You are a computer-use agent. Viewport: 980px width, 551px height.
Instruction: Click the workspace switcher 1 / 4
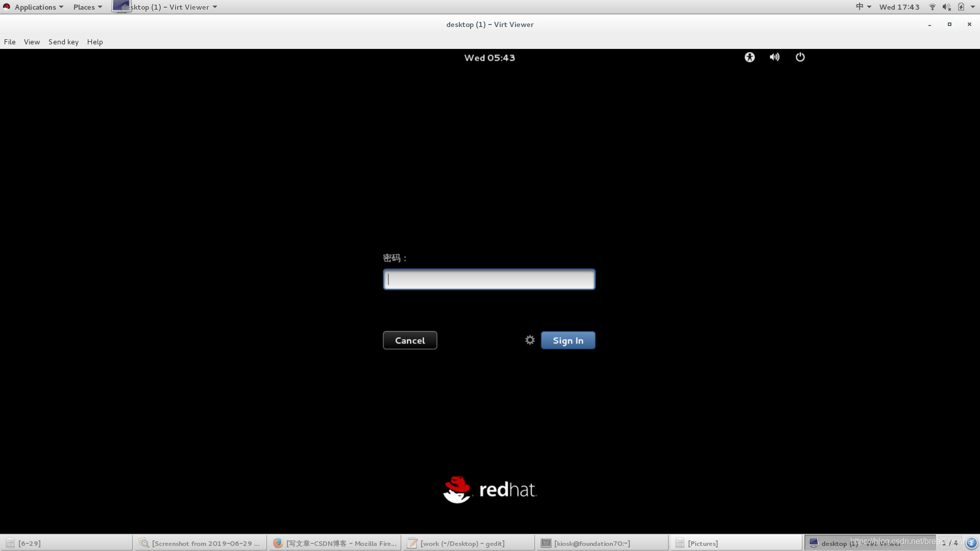[950, 543]
